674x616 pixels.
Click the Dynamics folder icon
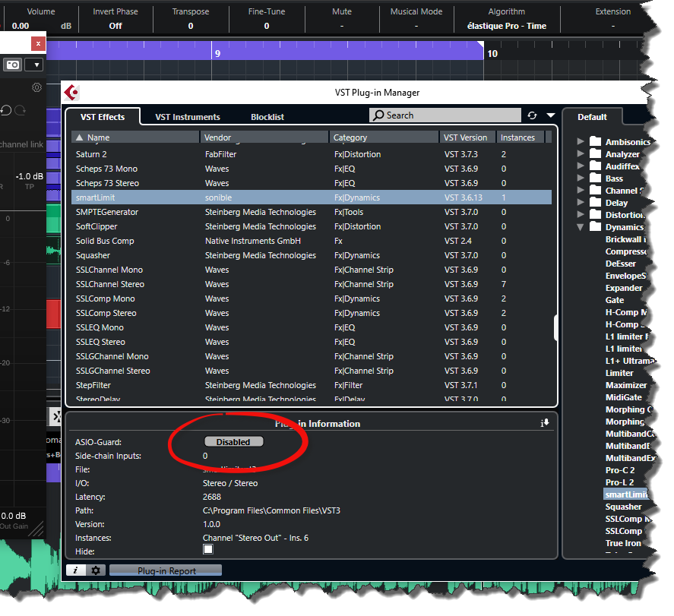595,226
